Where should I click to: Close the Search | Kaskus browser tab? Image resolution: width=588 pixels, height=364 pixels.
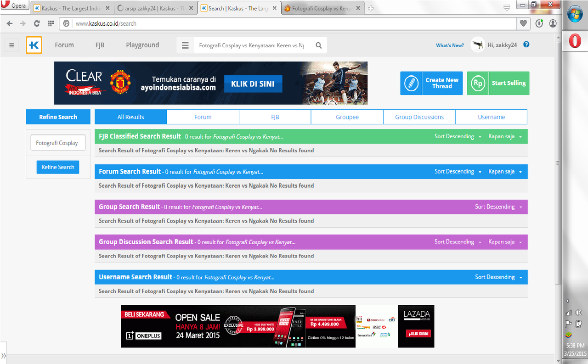pyautogui.click(x=274, y=8)
